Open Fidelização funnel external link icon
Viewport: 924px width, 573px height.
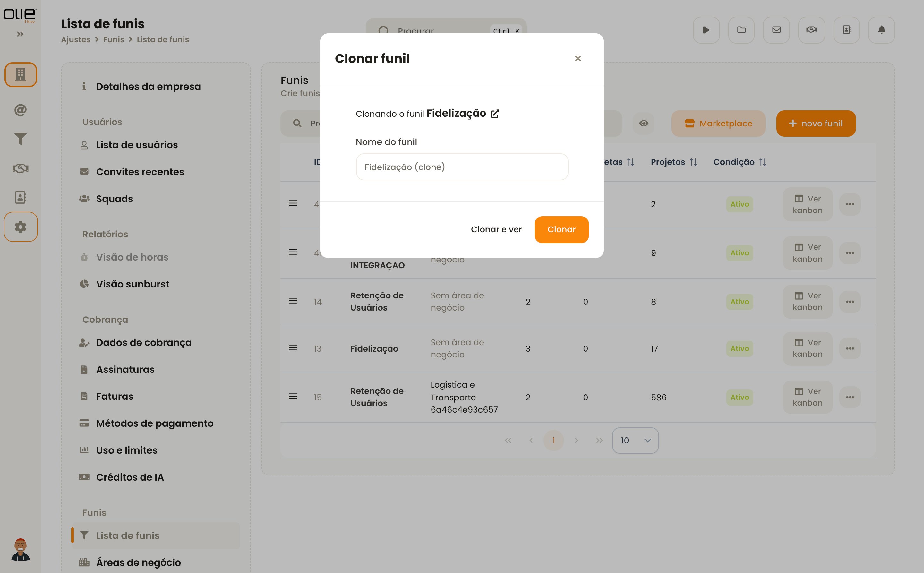[x=495, y=114]
